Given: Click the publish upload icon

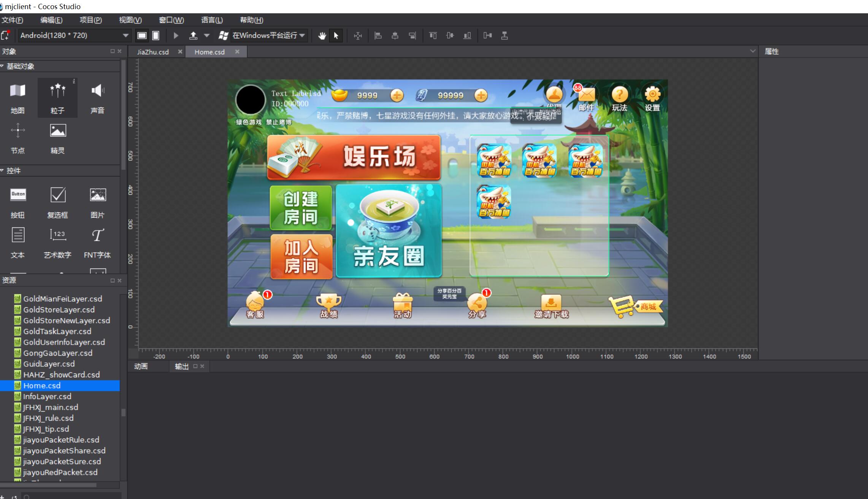Looking at the screenshot, I should tap(193, 35).
